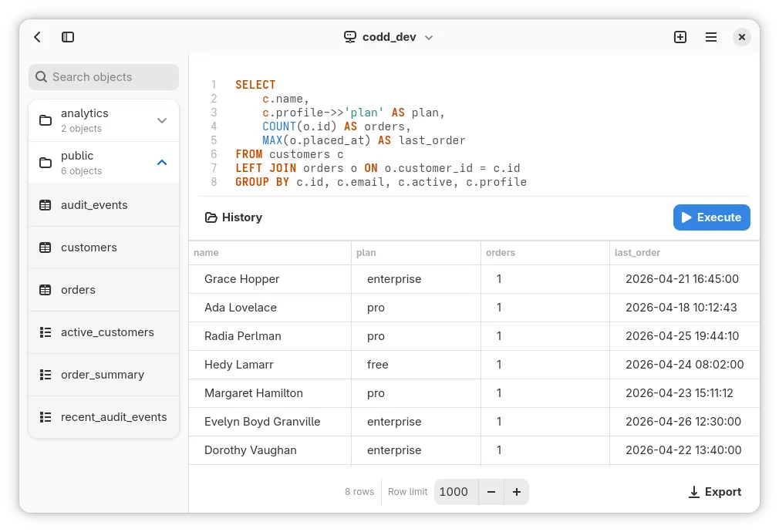Toggle the sidebar panel icon
779x532 pixels.
[x=68, y=37]
